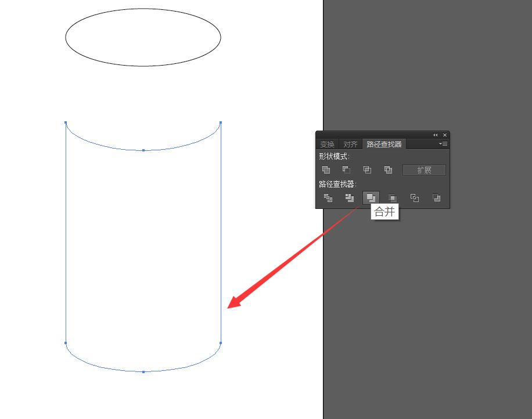532x419 pixels.
Task: Select the 路径查找器 (Pathfinder) tab
Action: 383,145
